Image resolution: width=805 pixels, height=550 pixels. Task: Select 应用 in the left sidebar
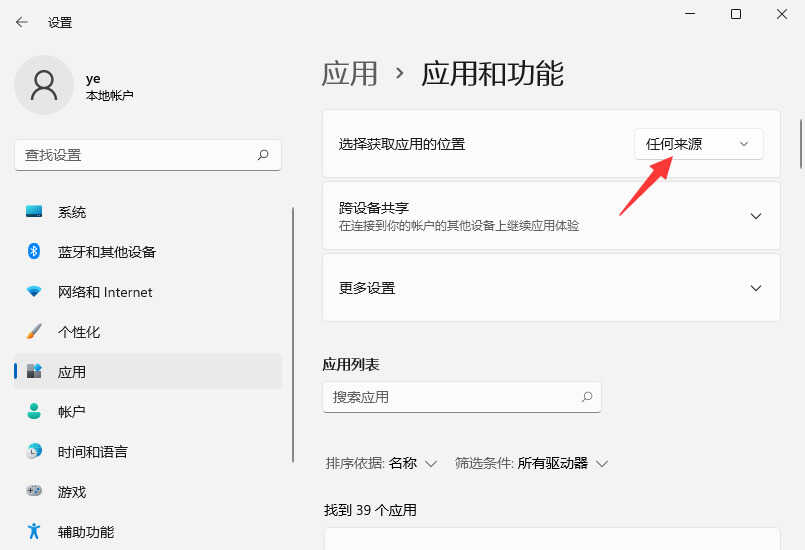click(72, 372)
